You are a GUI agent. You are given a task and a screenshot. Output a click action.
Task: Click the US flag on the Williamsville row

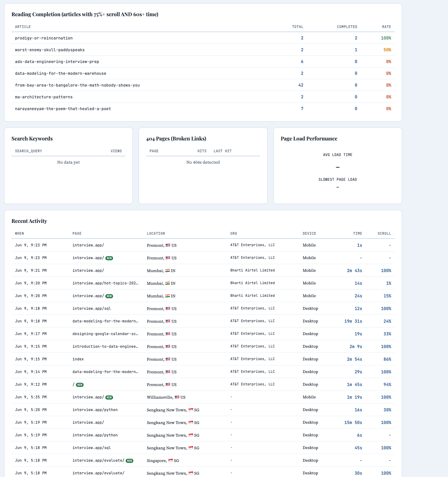[177, 397]
